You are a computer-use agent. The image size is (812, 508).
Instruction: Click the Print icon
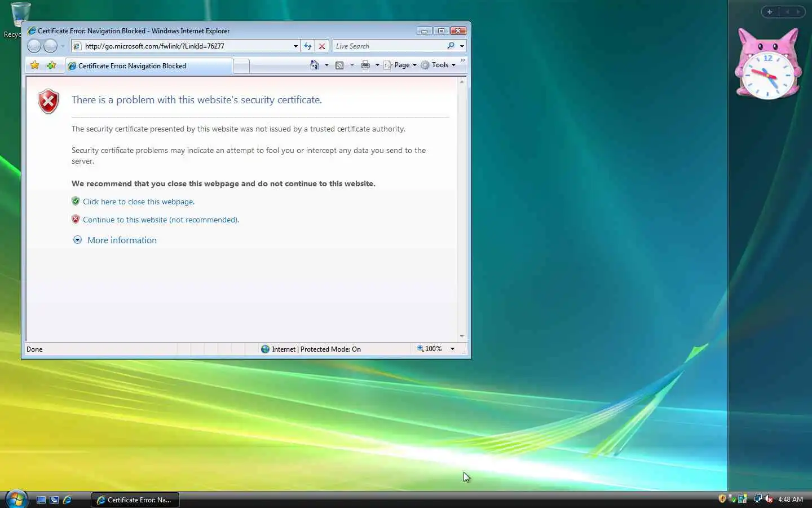pos(365,65)
